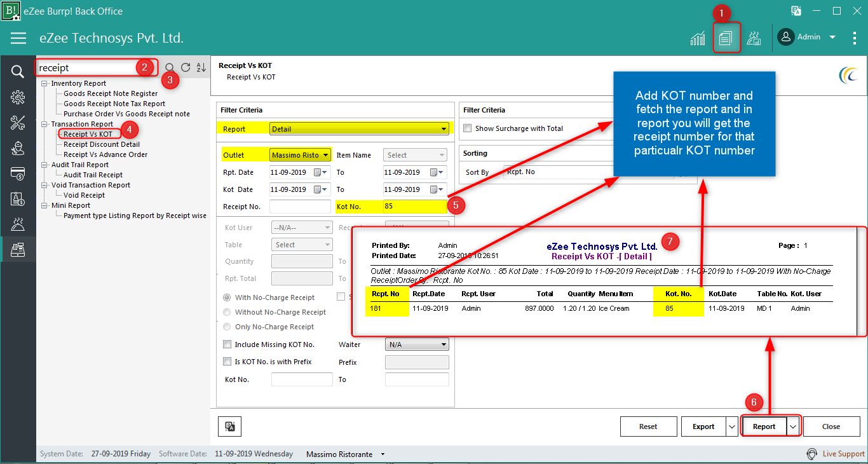
Task: Open the Kot User dropdown
Action: pyautogui.click(x=301, y=227)
